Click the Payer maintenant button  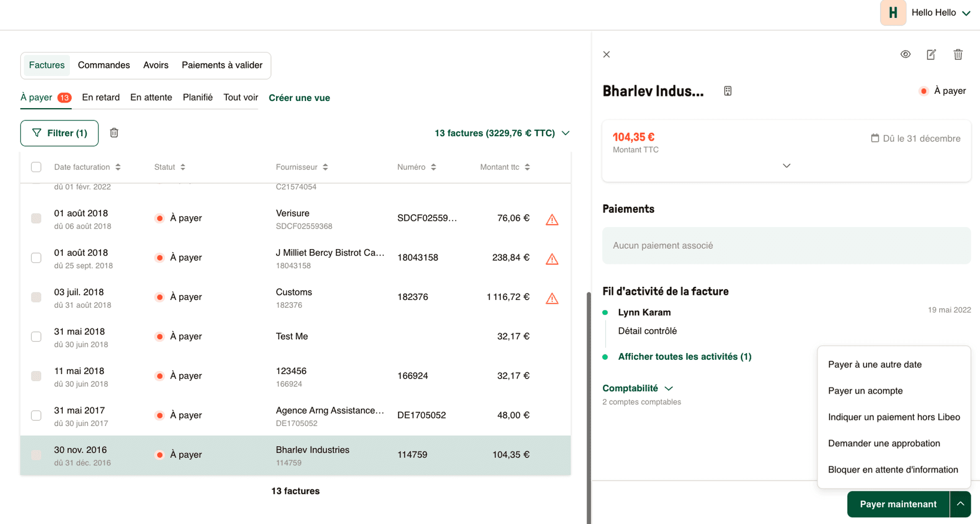coord(898,504)
